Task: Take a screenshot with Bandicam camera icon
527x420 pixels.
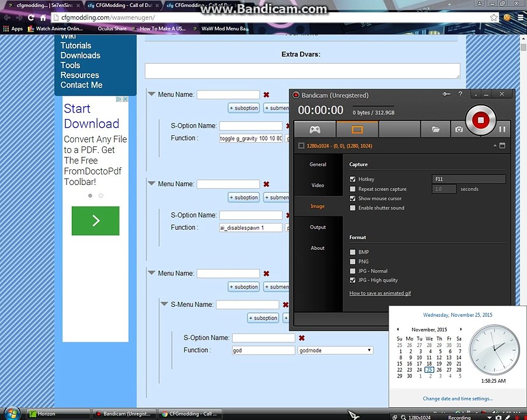Action: [x=459, y=129]
